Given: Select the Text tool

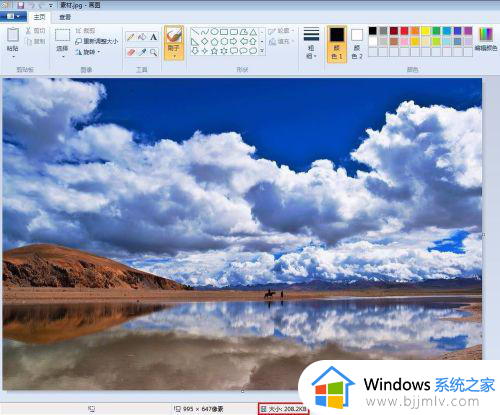Looking at the screenshot, I should click(153, 37).
